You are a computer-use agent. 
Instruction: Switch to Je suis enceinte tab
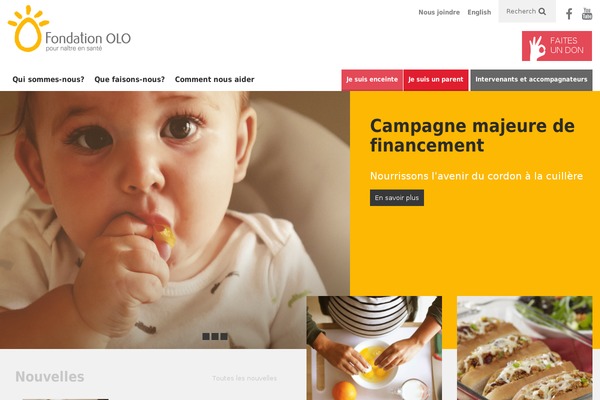(372, 80)
